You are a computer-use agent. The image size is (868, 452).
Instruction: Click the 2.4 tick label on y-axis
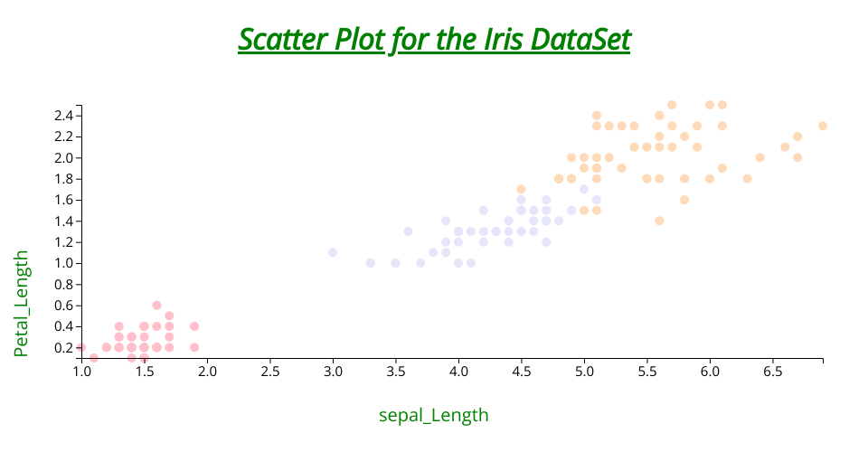(x=62, y=116)
